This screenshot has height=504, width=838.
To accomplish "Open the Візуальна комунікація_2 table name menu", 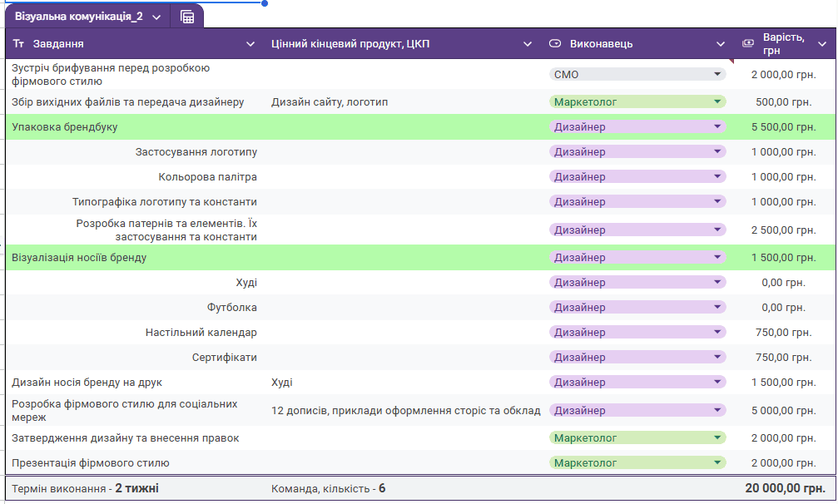I will [156, 17].
